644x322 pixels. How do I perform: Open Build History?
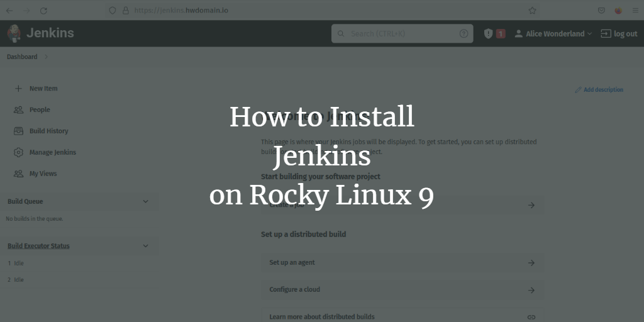(49, 131)
